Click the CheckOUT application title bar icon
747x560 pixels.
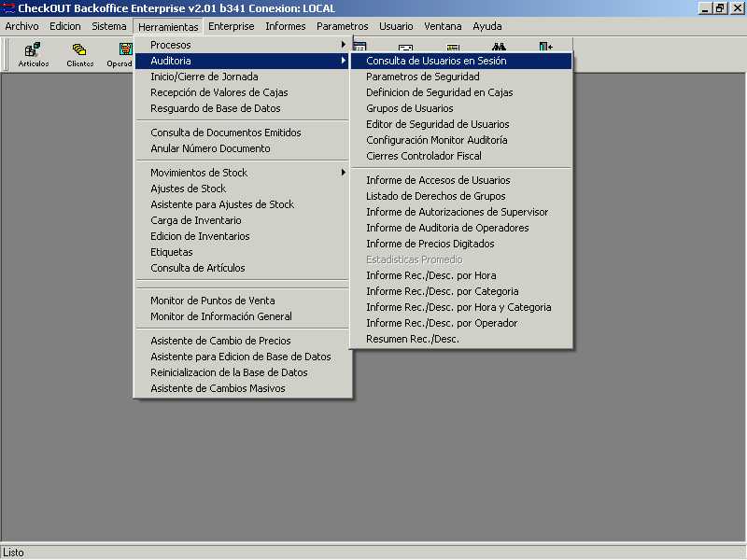click(8, 8)
